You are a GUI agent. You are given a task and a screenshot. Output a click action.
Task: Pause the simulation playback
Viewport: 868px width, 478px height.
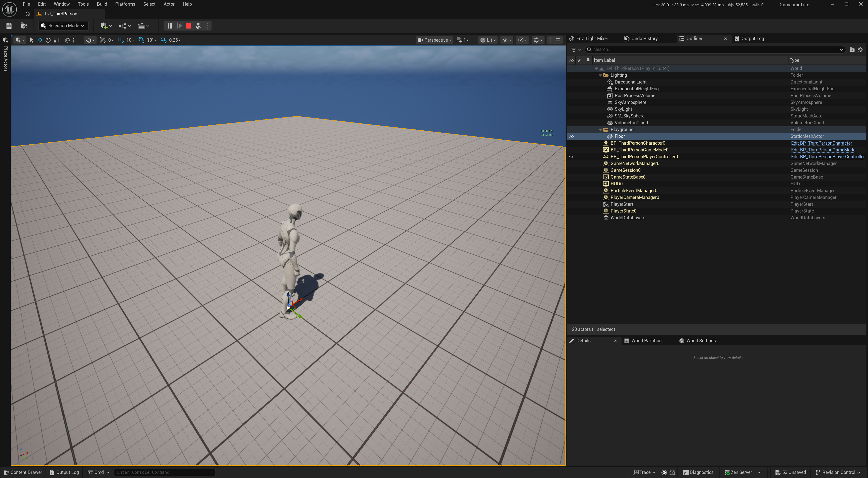click(169, 26)
